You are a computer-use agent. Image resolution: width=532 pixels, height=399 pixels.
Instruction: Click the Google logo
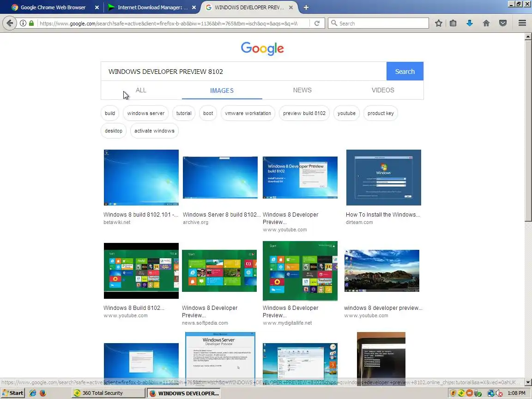pos(262,49)
